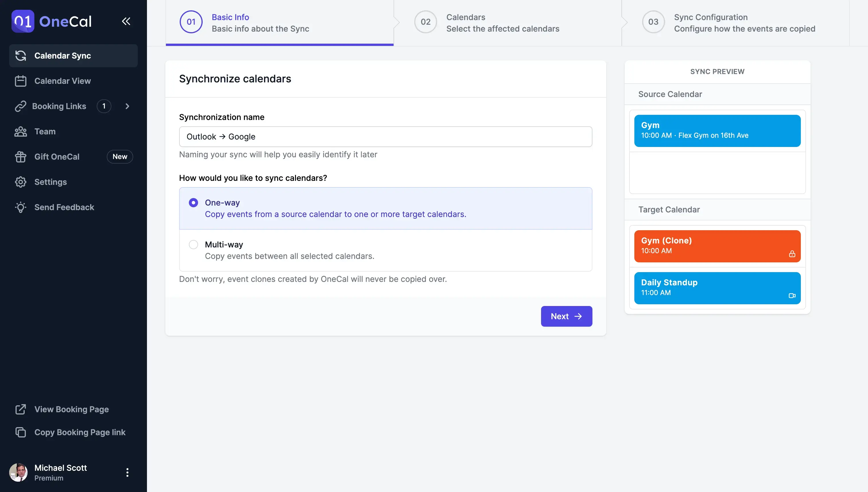
Task: Click the Calendar Sync sidebar icon
Action: click(21, 55)
